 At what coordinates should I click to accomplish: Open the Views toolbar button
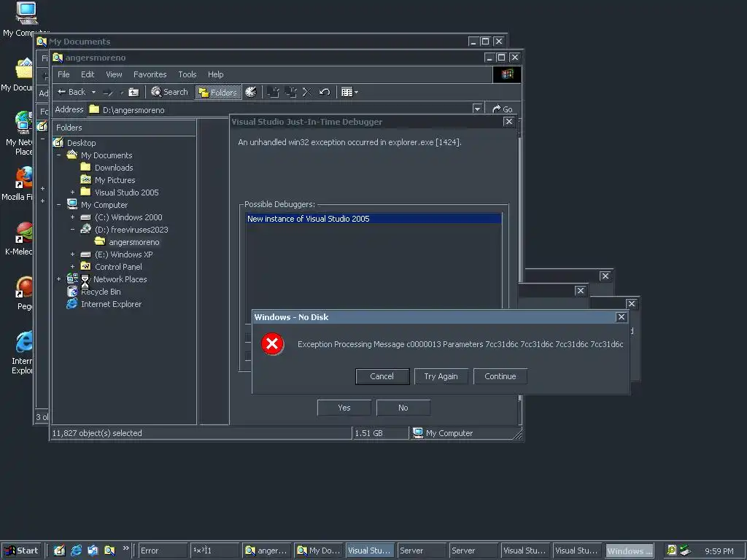pos(349,92)
